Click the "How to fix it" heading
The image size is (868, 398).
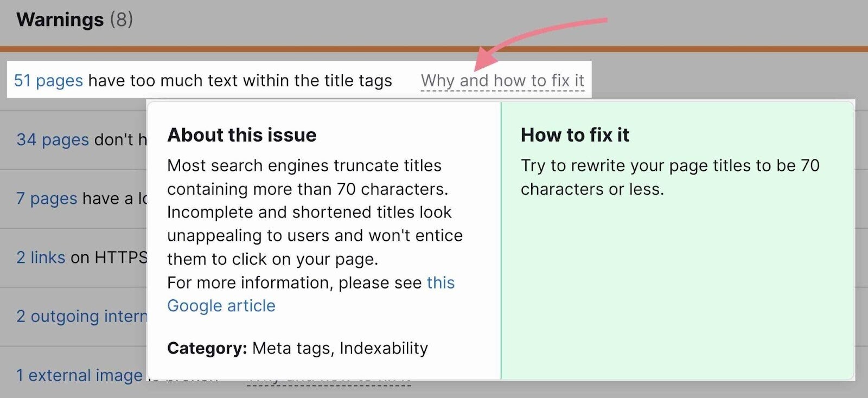pyautogui.click(x=575, y=135)
